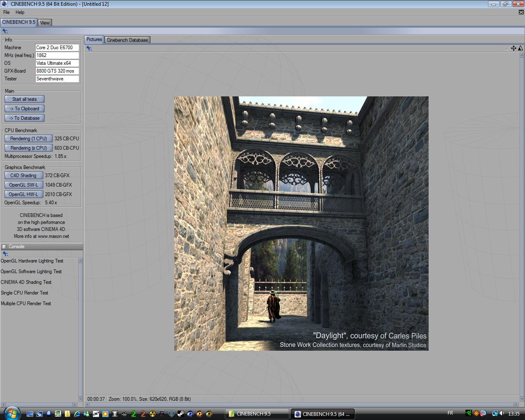The height and width of the screenshot is (420, 525).
Task: Launch Internet Explorer from quick launch
Action: 77,414
